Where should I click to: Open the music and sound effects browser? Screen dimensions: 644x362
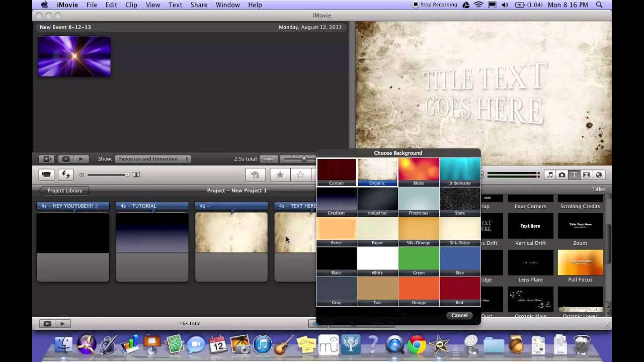coord(550,175)
